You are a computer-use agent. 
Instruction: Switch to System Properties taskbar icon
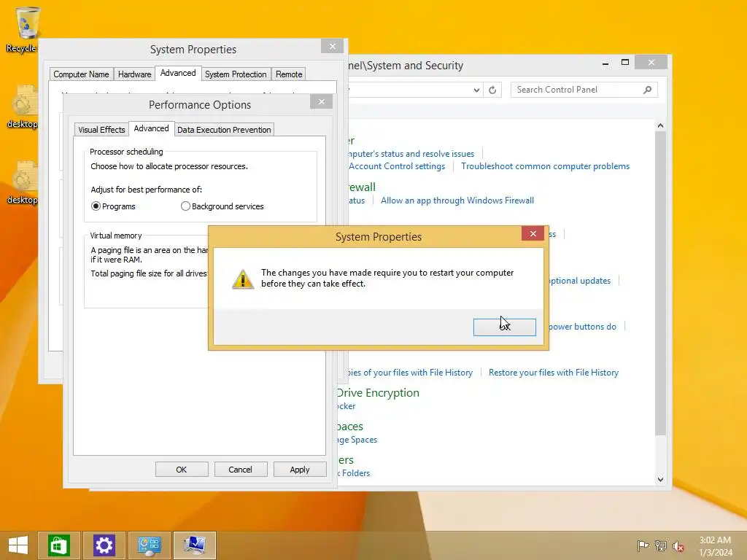(194, 545)
